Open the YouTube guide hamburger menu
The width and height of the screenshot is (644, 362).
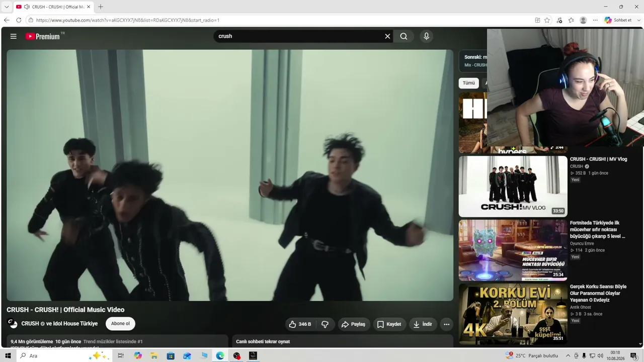14,36
